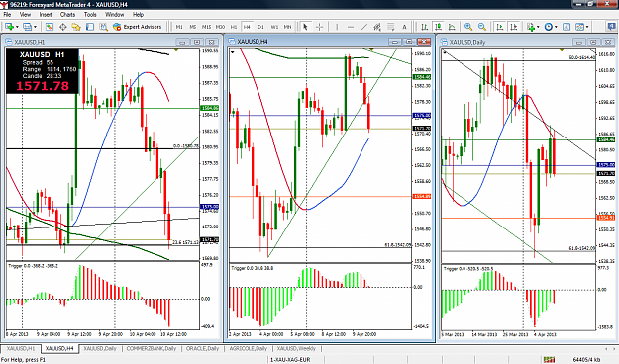Select the Text label tool

point(404,27)
